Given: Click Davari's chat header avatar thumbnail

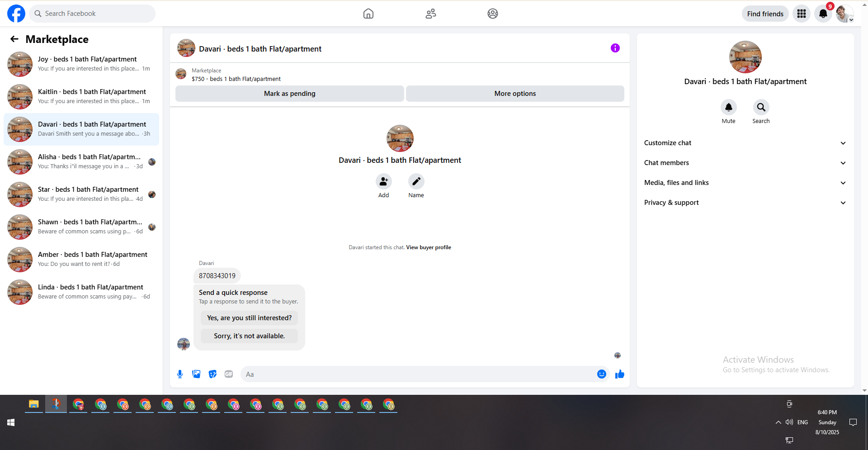Looking at the screenshot, I should [186, 48].
